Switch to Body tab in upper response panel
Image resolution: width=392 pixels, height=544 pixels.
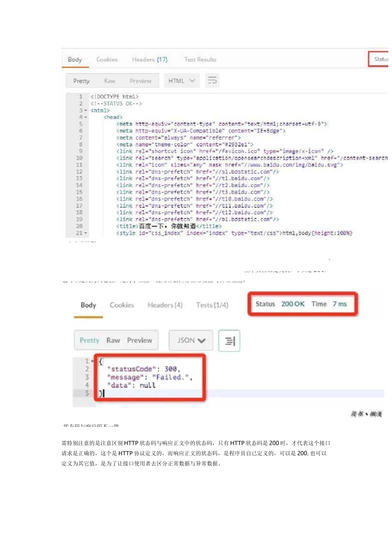75,59
